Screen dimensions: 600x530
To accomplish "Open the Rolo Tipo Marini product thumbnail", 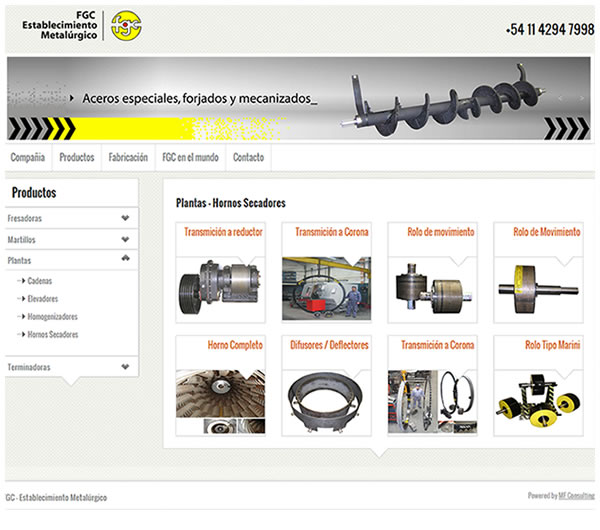I will point(538,402).
